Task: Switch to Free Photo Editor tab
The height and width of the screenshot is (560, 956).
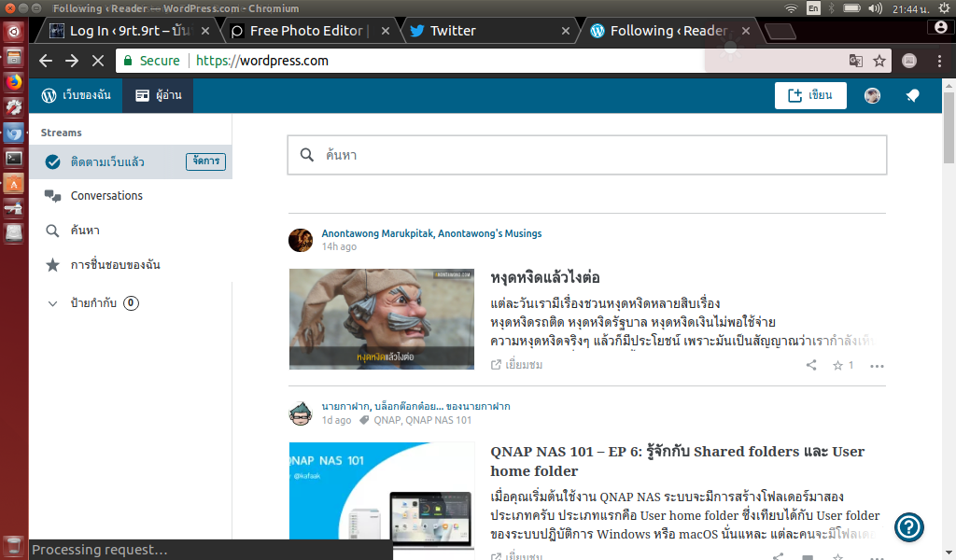Action: (x=310, y=31)
